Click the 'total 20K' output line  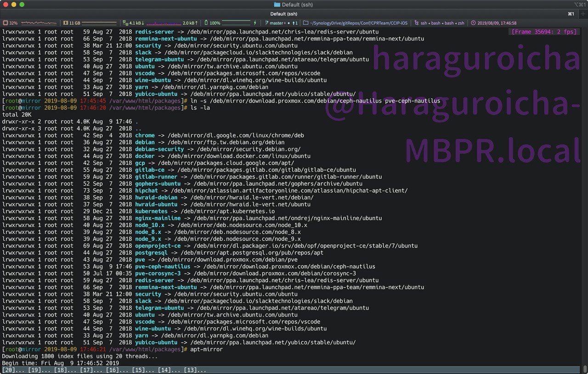[17, 114]
